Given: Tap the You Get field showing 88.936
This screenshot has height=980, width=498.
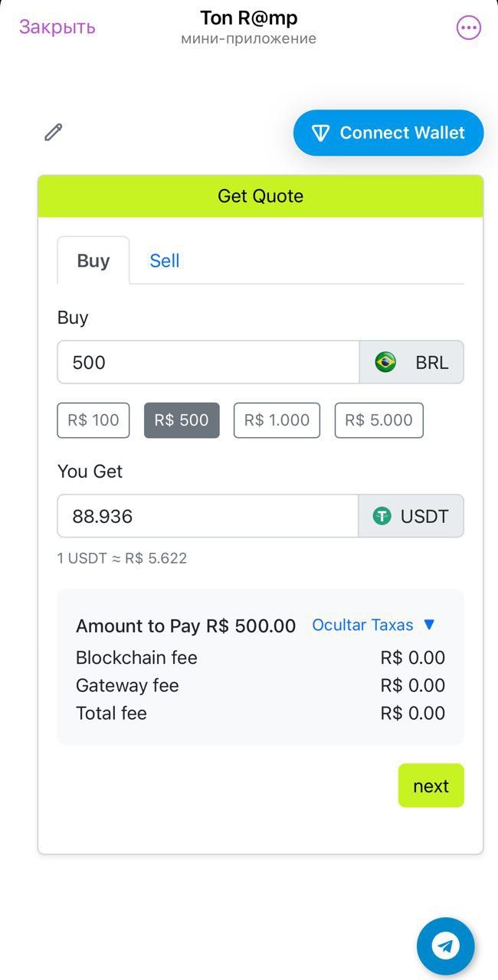Looking at the screenshot, I should point(207,516).
